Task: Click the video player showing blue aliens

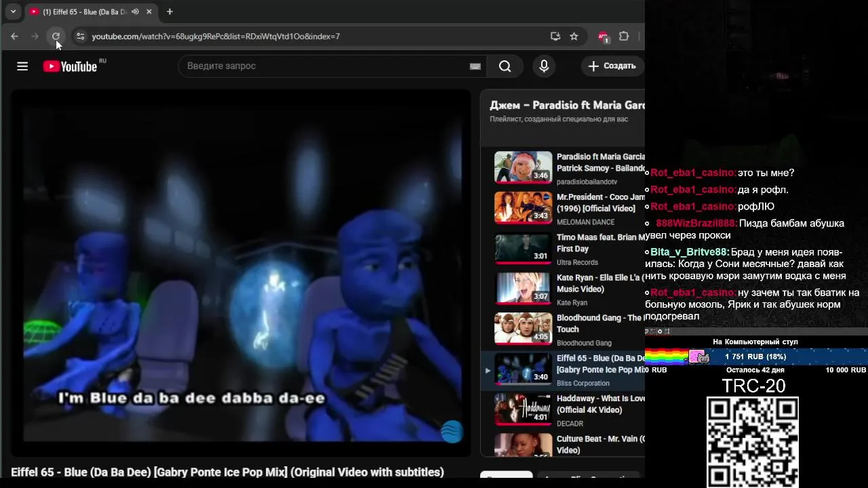Action: pos(241,272)
